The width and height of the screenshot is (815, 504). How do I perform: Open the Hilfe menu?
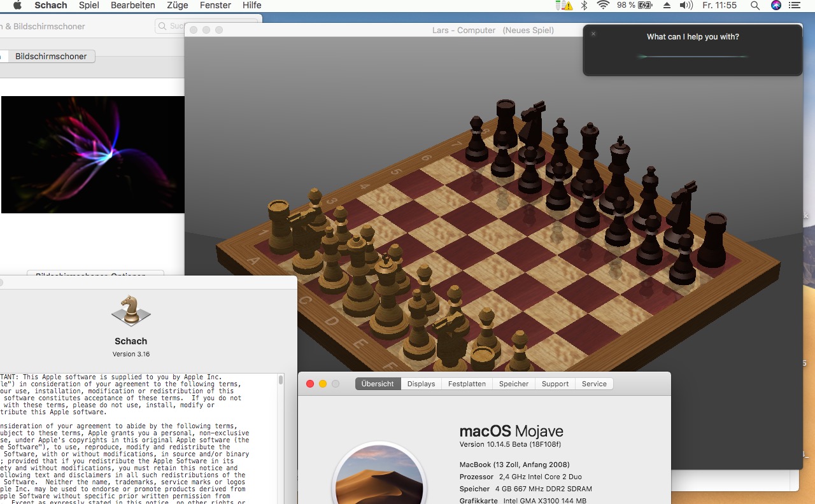point(252,5)
